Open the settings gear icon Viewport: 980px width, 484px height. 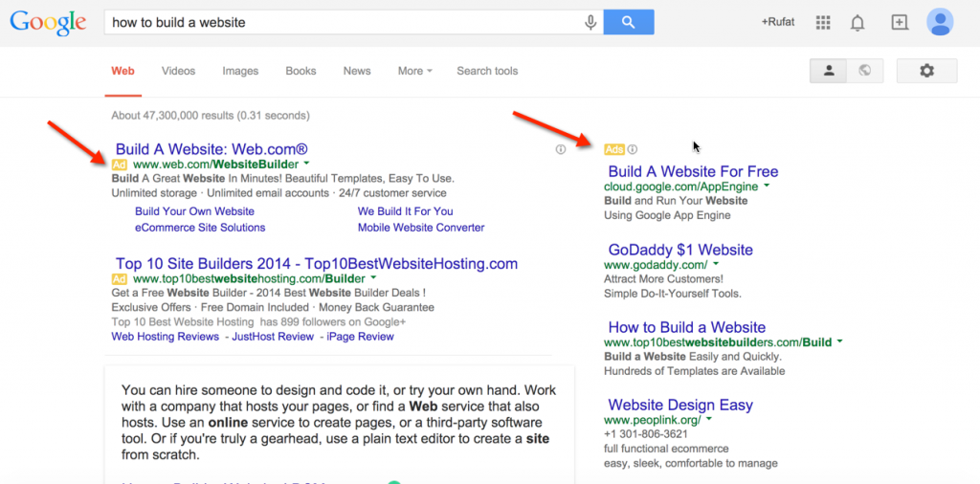point(926,71)
